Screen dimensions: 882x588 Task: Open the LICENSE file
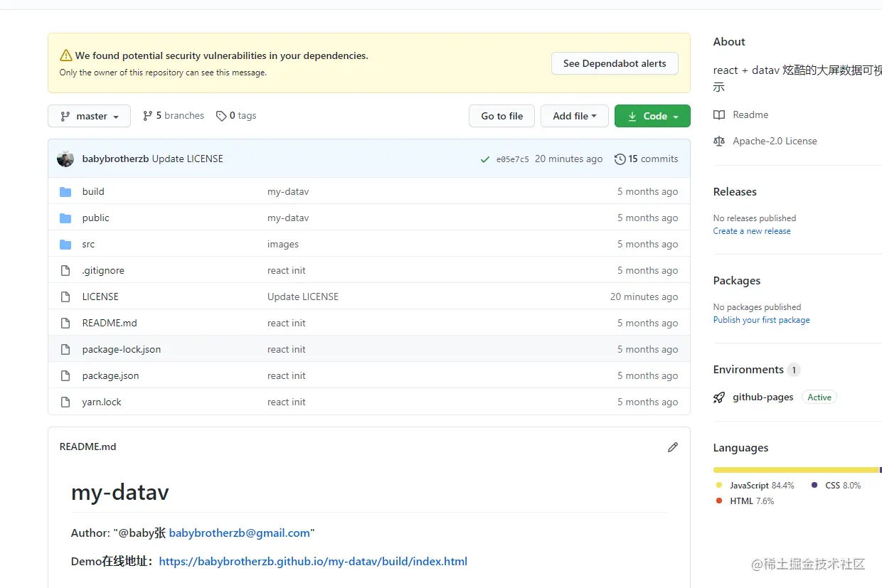tap(100, 296)
